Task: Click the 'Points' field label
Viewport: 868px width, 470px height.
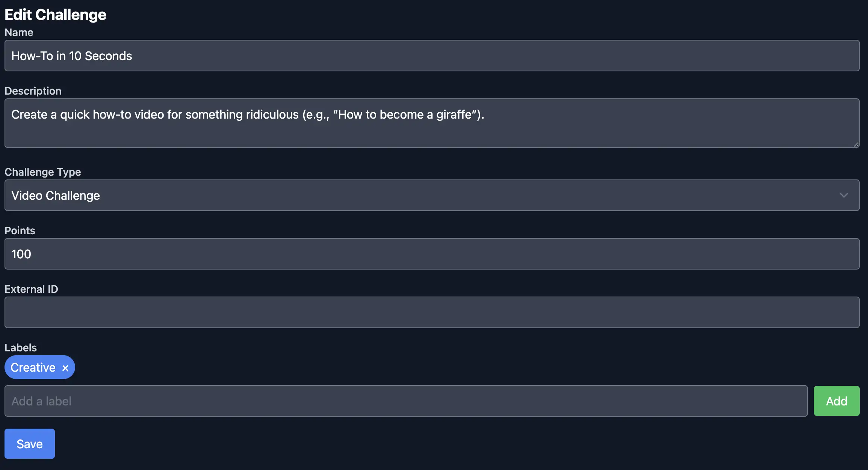Action: coord(20,230)
